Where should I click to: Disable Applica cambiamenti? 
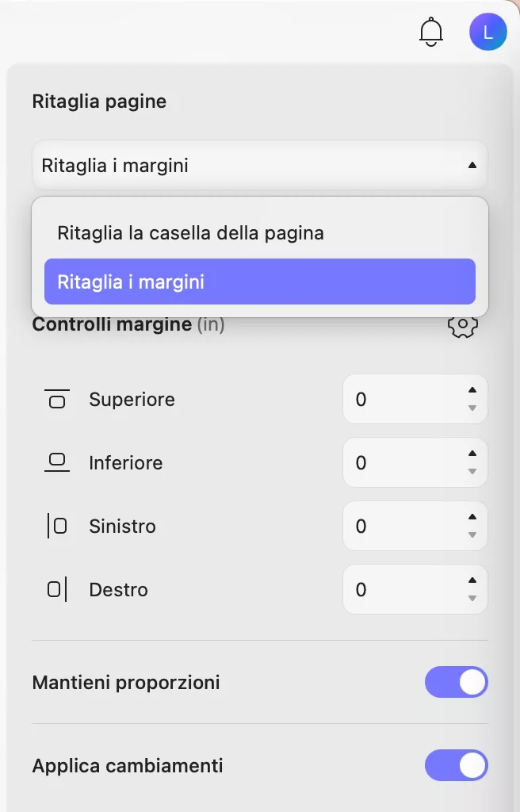coord(457,765)
